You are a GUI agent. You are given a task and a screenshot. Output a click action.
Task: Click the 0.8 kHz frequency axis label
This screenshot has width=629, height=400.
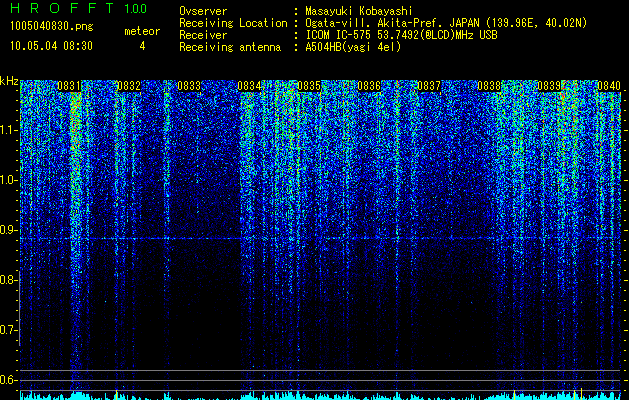click(x=9, y=280)
